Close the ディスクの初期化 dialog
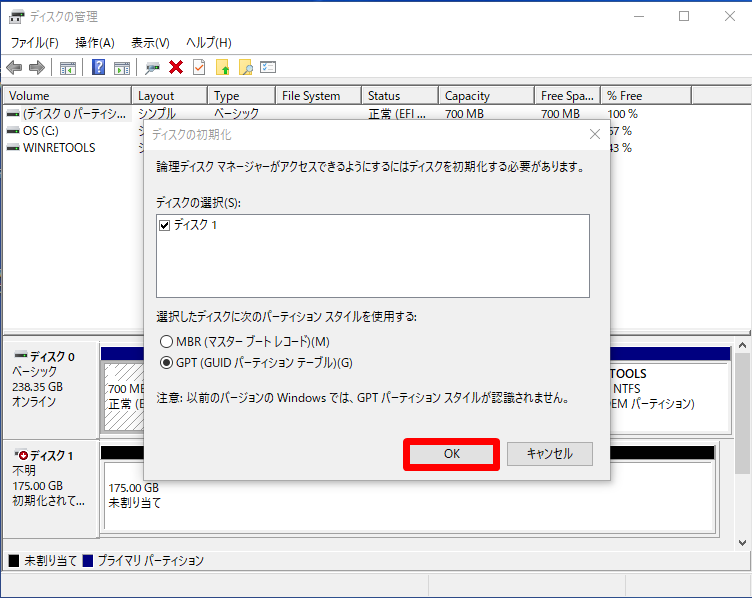 point(595,133)
